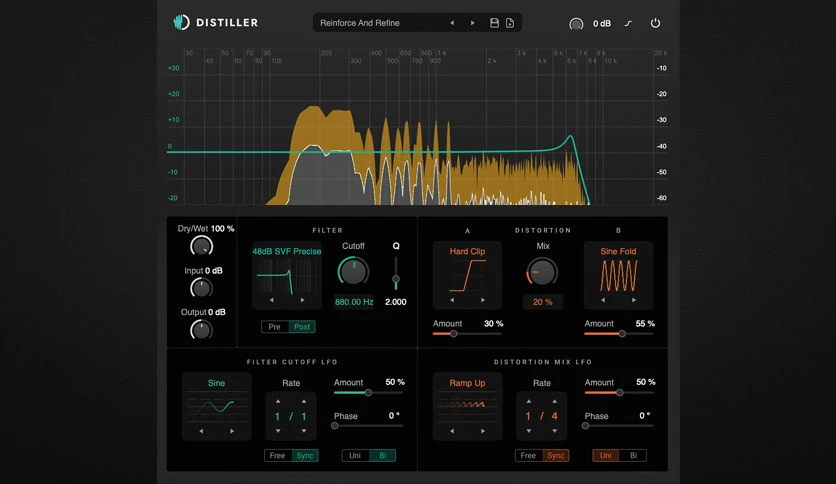This screenshot has height=484, width=836.
Task: Go to previous preset arrow
Action: pos(452,23)
